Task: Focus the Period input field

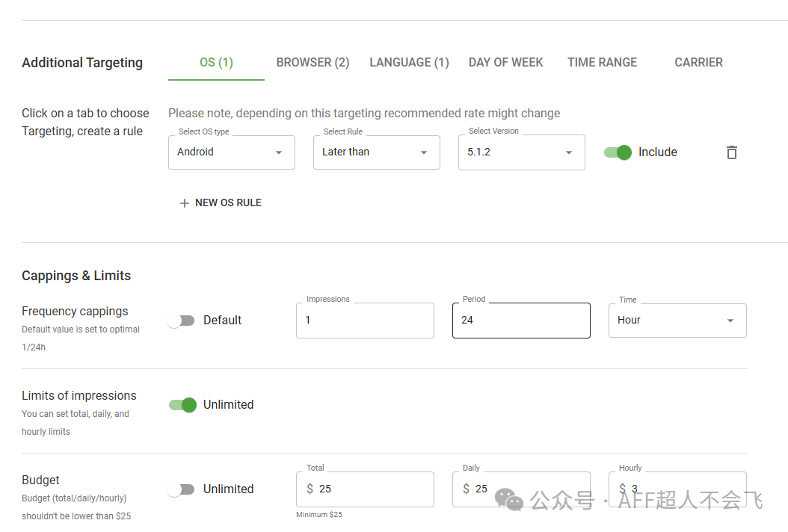Action: tap(521, 321)
